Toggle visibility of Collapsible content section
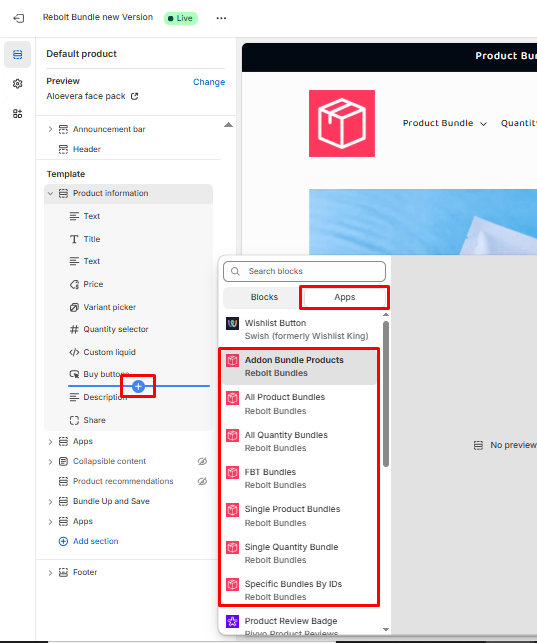This screenshot has height=643, width=537. [x=202, y=461]
